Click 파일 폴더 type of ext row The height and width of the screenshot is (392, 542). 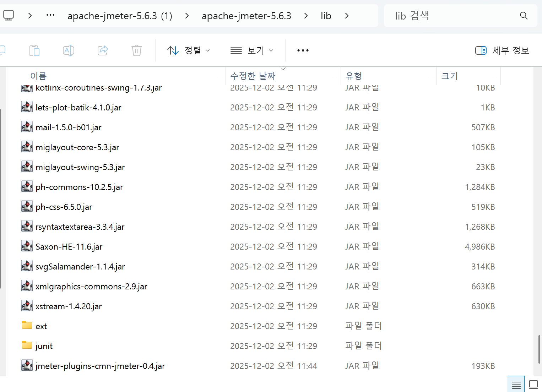363,326
